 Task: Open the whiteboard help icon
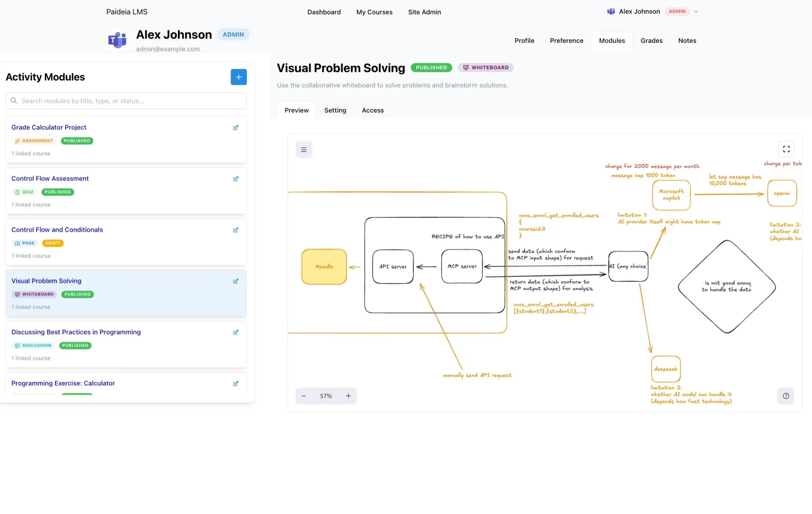click(x=786, y=396)
